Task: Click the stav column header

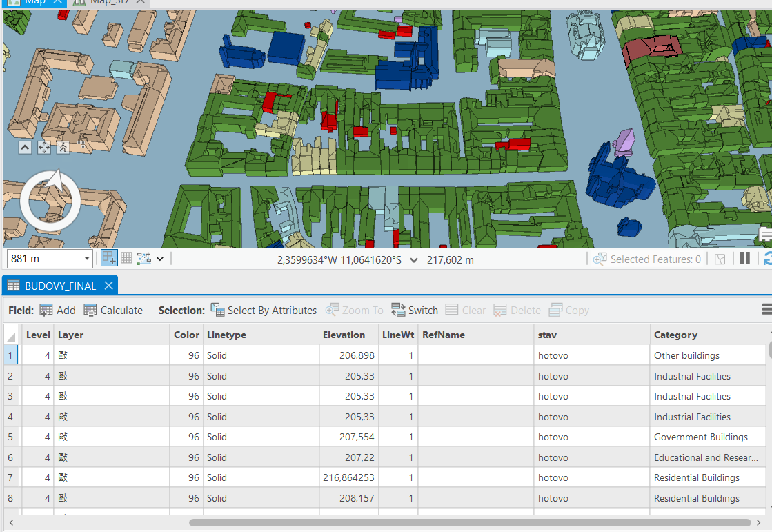Action: (x=592, y=335)
